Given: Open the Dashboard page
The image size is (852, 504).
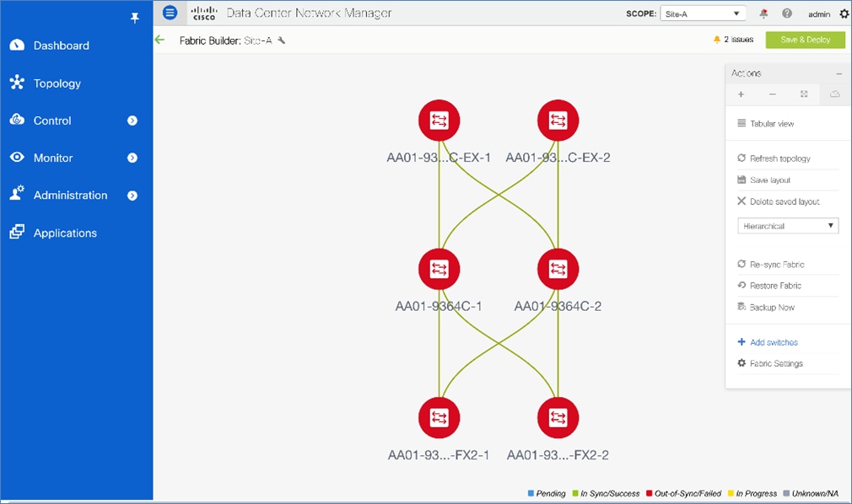Looking at the screenshot, I should click(x=62, y=46).
